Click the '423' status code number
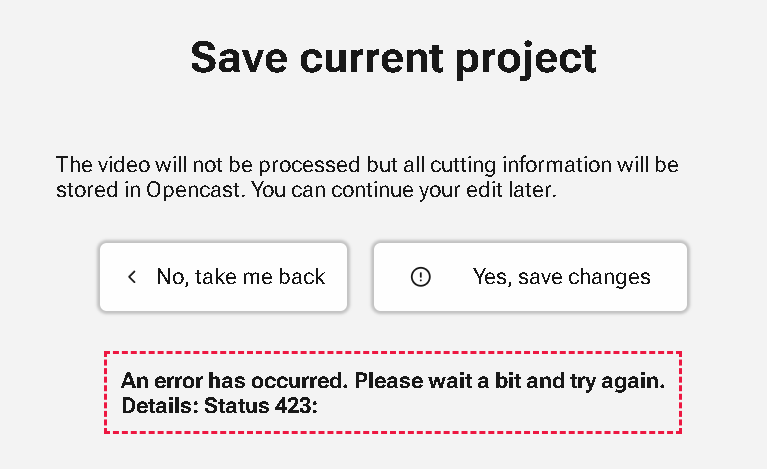 (294, 405)
